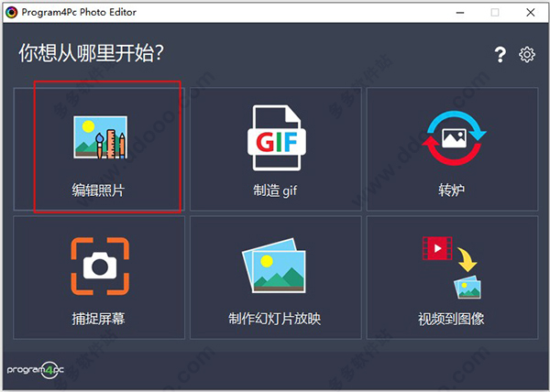The height and width of the screenshot is (392, 550).
Task: Close the Program4Pc Photo Editor window
Action: [531, 13]
